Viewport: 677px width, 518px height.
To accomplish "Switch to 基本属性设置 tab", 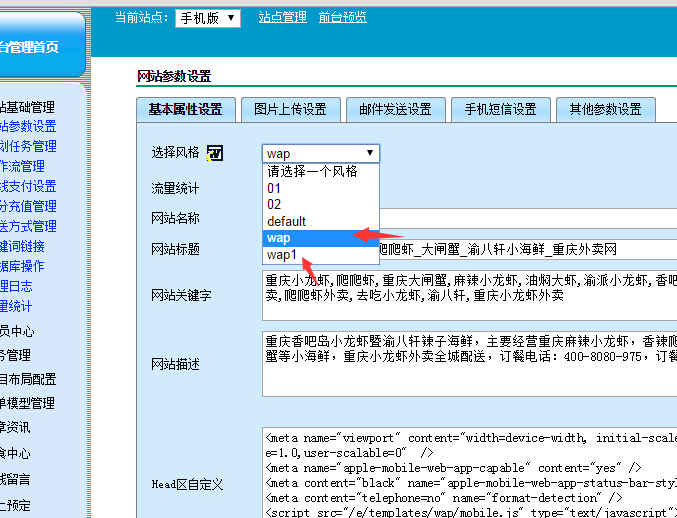I will pos(186,110).
